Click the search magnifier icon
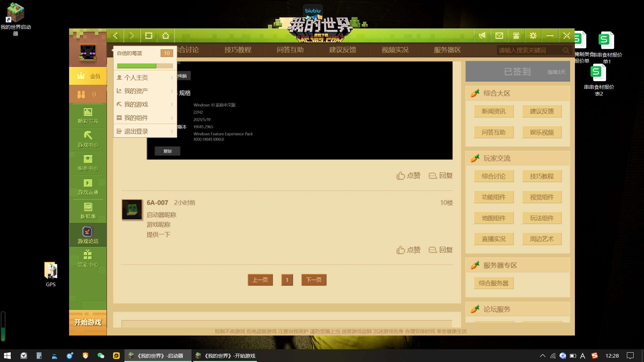 (566, 50)
